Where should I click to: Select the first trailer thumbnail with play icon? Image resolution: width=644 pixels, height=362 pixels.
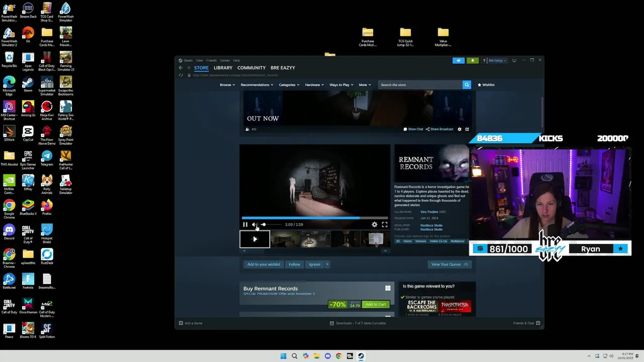click(x=255, y=239)
